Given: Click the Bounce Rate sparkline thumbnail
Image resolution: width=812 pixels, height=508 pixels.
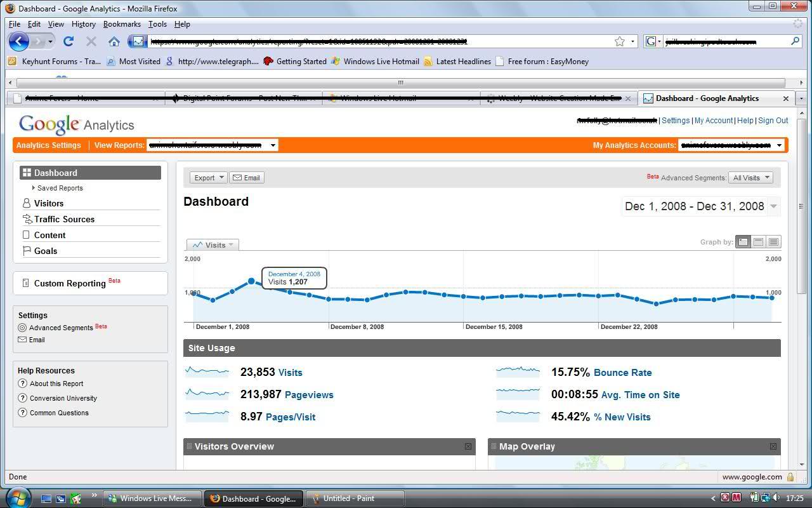Looking at the screenshot, I should (518, 371).
